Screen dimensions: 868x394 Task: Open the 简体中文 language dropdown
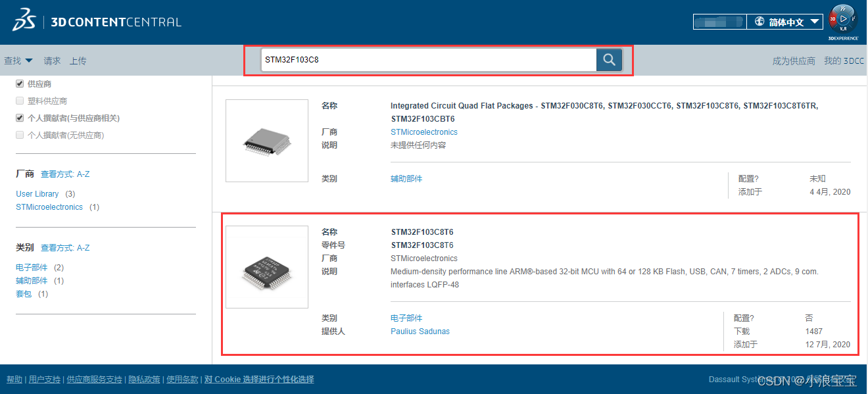click(785, 22)
